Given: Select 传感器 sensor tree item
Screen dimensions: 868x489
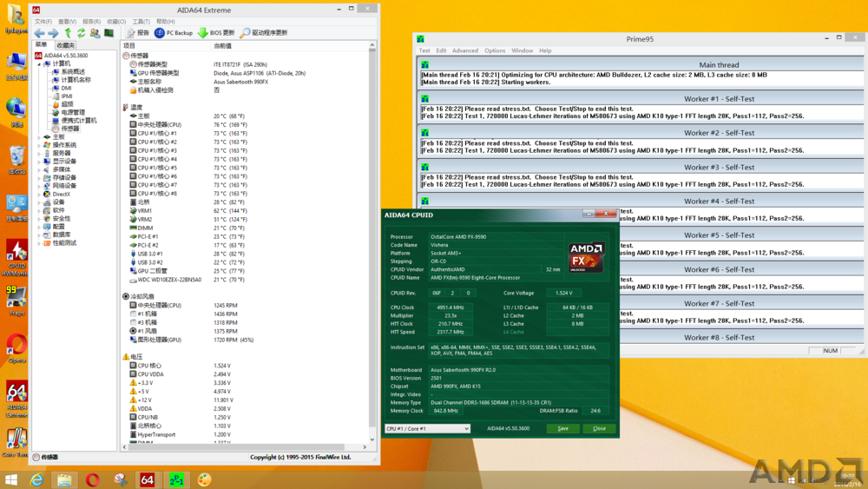Looking at the screenshot, I should coord(69,129).
